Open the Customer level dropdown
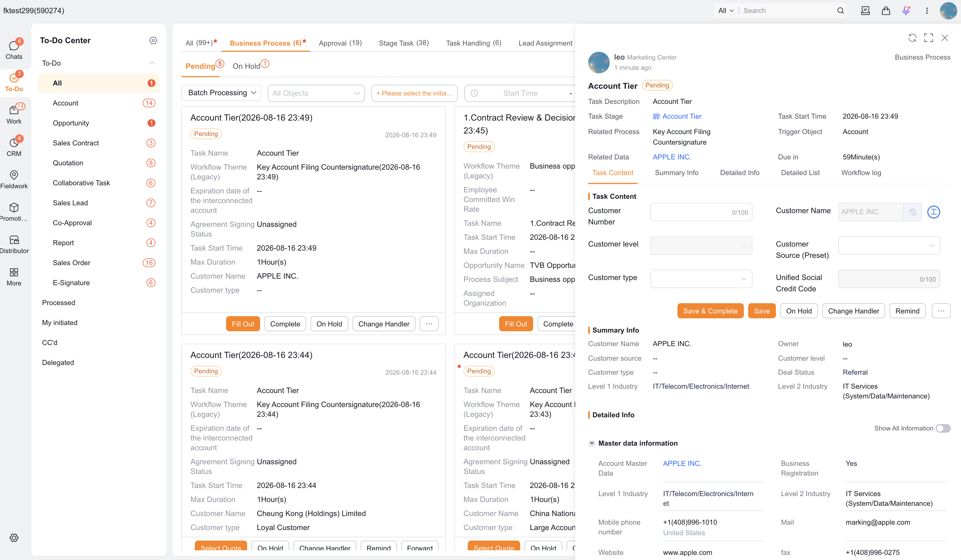Viewport: 961px width, 560px height. 701,245
